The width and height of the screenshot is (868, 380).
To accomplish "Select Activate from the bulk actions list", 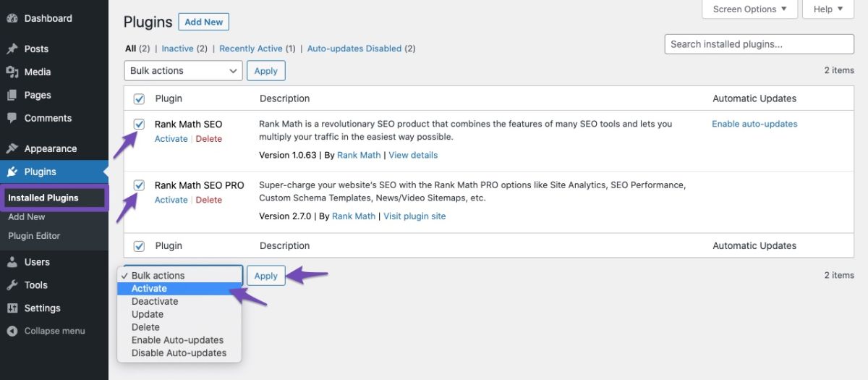I will [179, 289].
